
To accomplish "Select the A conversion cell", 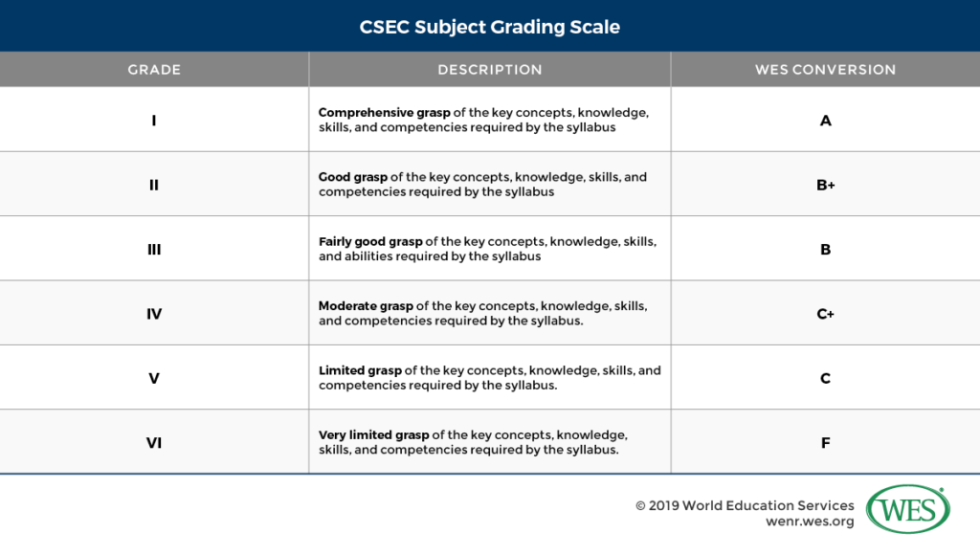I will coord(825,121).
